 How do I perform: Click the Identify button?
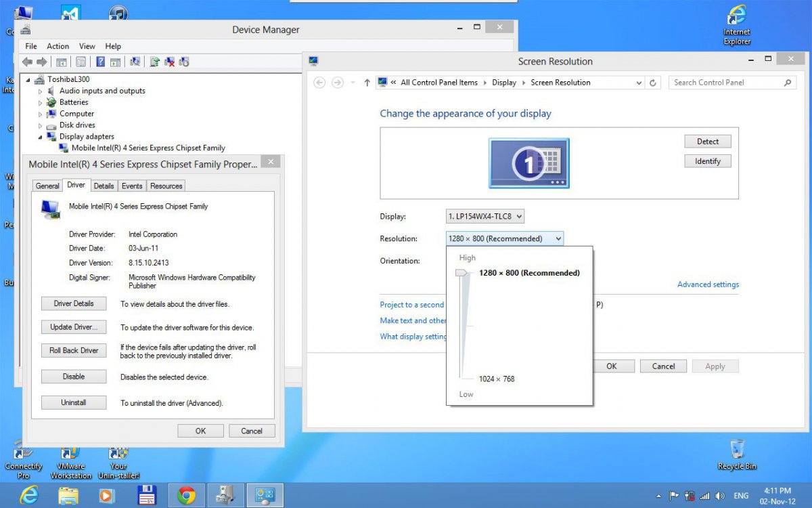[708, 161]
